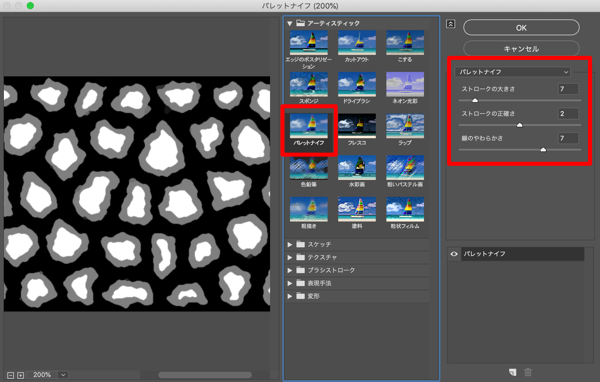The height and width of the screenshot is (382, 600).
Task: Expand the ブラシストローク filter folder
Action: [290, 270]
